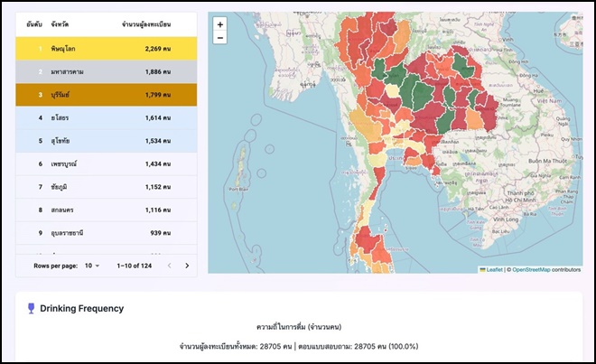
Task: Select the เพชรบูรณ์ row in table
Action: 107,163
